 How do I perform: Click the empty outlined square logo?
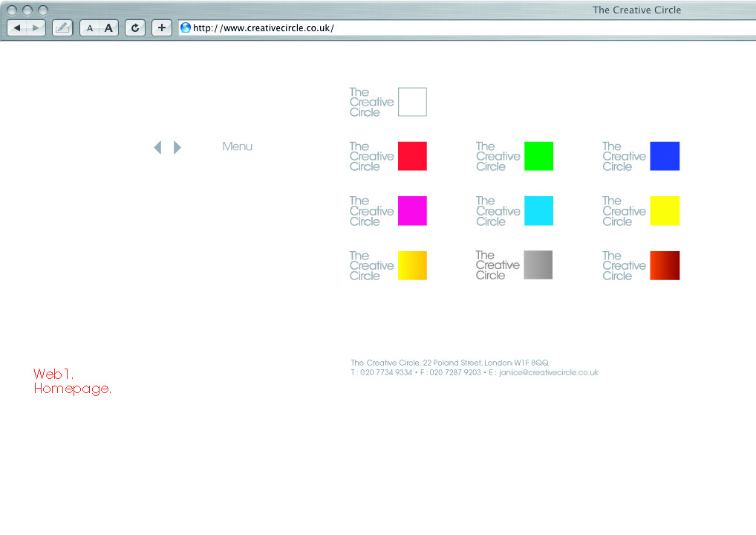[412, 102]
